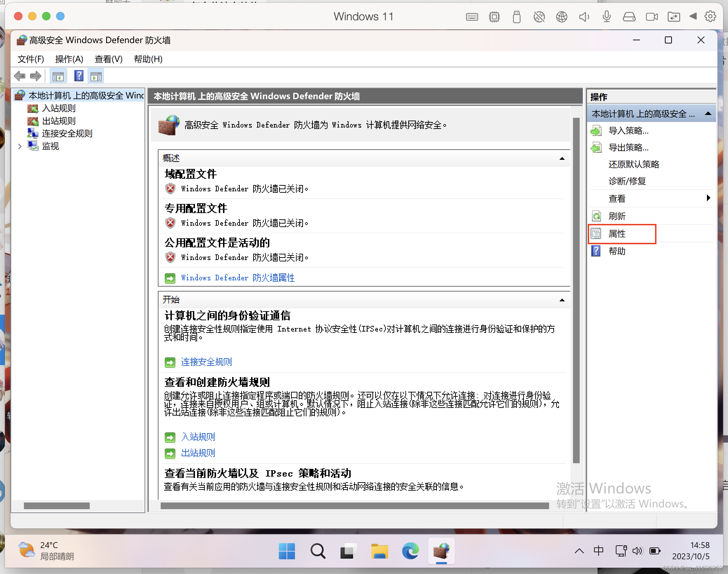Click 导入策略... in the actions pane
This screenshot has height=574, width=728.
(628, 131)
